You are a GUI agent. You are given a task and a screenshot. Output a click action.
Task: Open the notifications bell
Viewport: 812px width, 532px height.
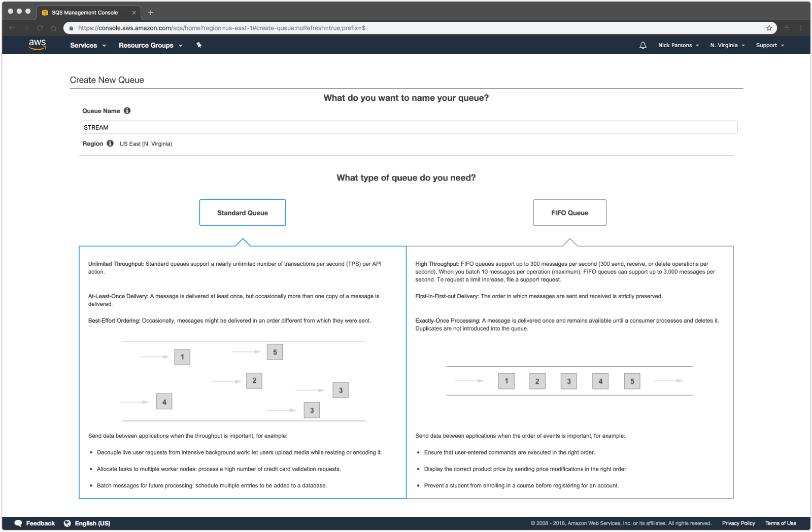643,45
